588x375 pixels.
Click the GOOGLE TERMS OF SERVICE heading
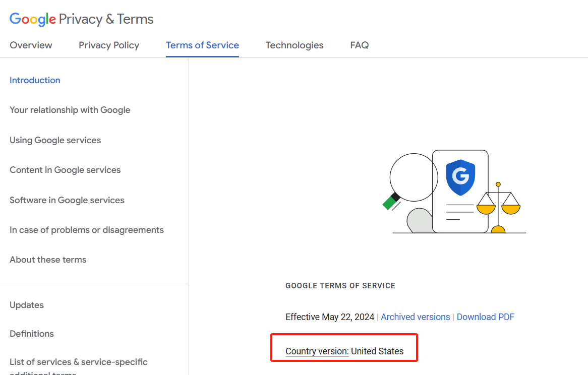coord(340,286)
